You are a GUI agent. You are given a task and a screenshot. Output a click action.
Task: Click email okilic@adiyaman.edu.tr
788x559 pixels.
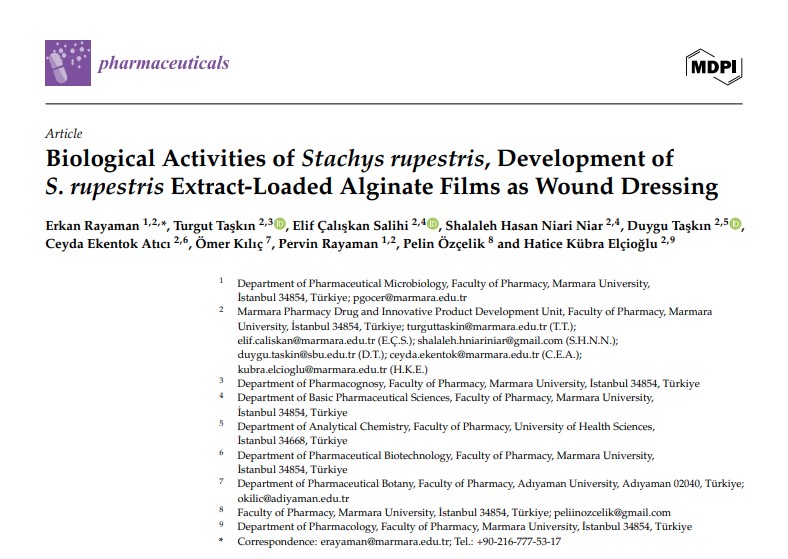pos(293,498)
